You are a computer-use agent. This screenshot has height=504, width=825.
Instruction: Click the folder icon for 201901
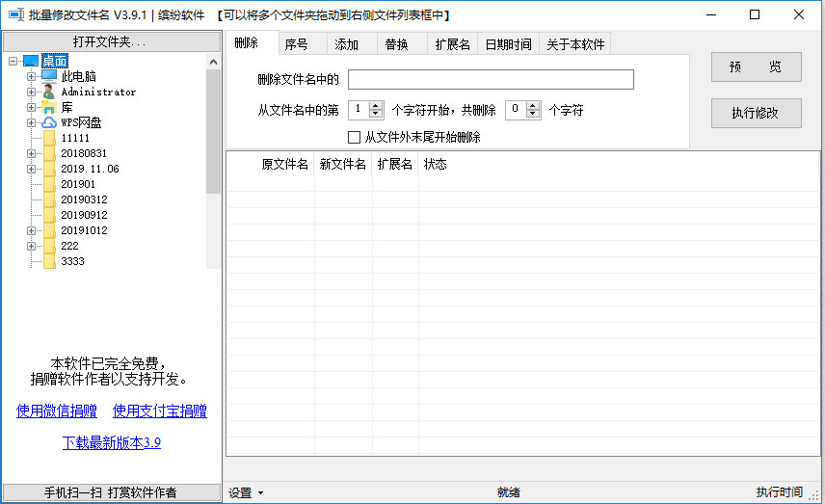tap(49, 184)
